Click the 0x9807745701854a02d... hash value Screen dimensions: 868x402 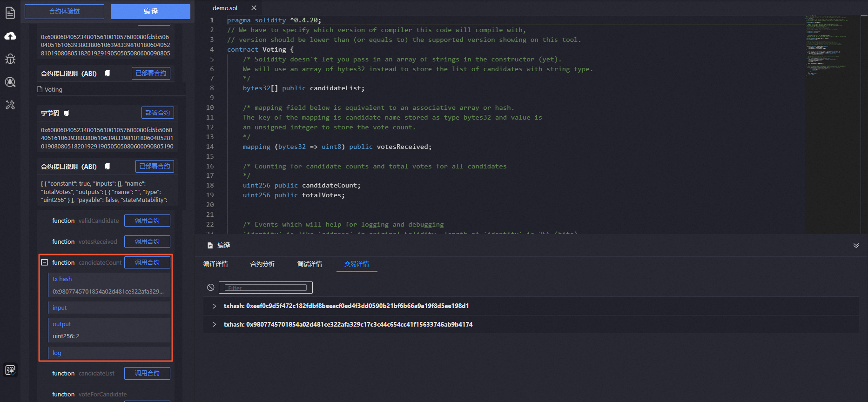[108, 291]
